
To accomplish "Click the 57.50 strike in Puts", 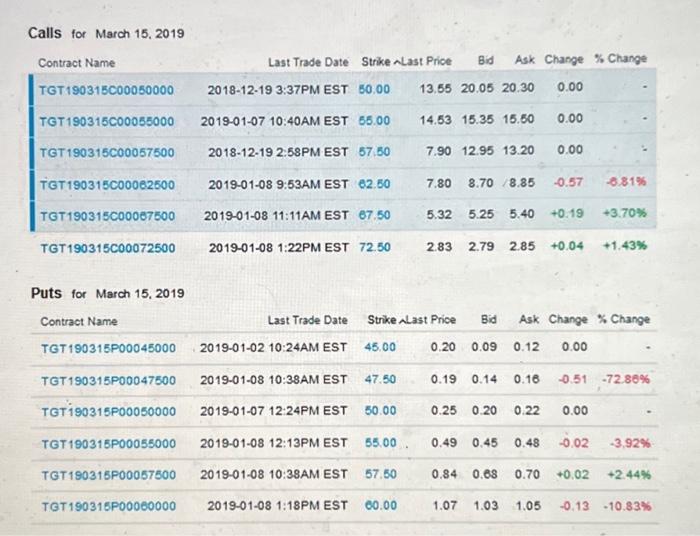I will tap(381, 474).
